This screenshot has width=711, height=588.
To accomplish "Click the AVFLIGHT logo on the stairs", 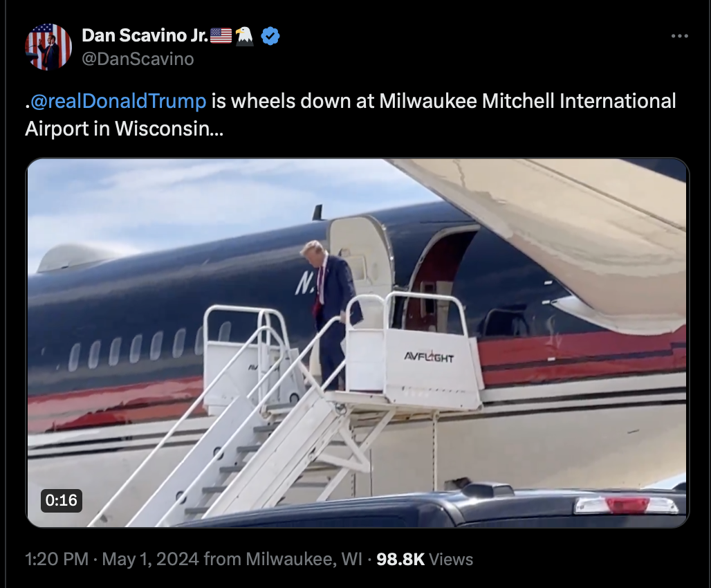I will pos(429,357).
